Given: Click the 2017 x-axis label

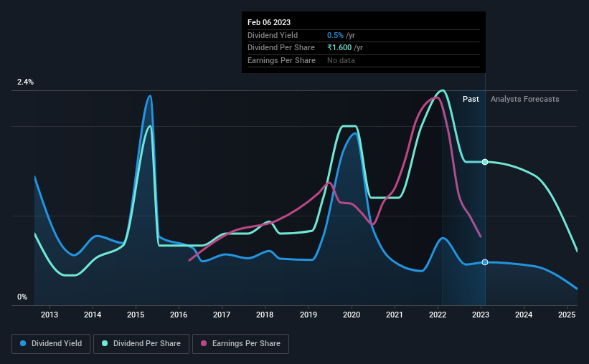Looking at the screenshot, I should 222,315.
